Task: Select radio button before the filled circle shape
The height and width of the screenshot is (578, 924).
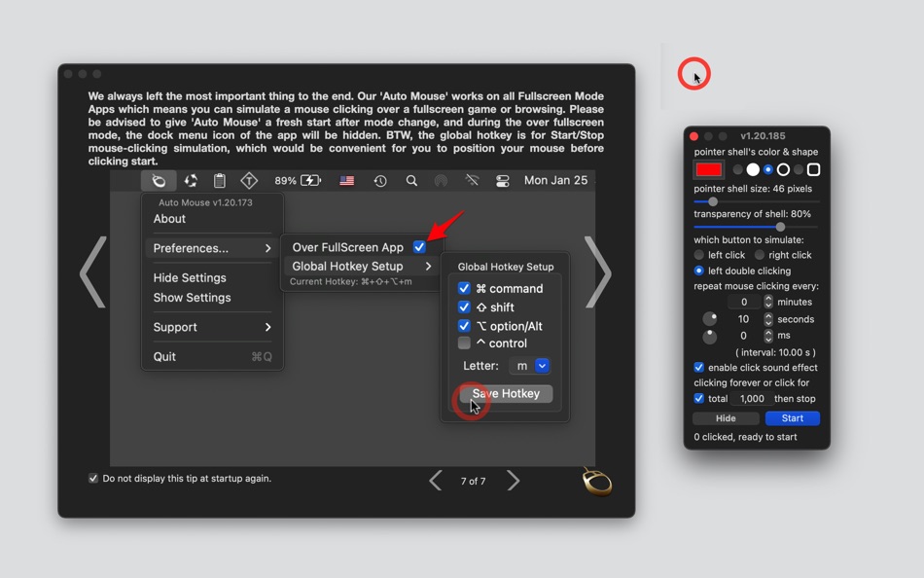Action: [737, 170]
